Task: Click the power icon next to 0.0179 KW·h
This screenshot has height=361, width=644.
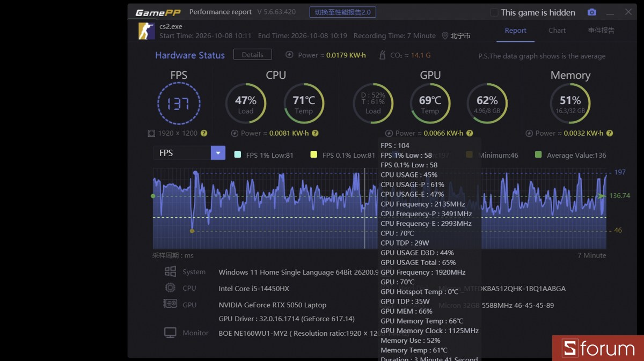Action: [x=289, y=55]
